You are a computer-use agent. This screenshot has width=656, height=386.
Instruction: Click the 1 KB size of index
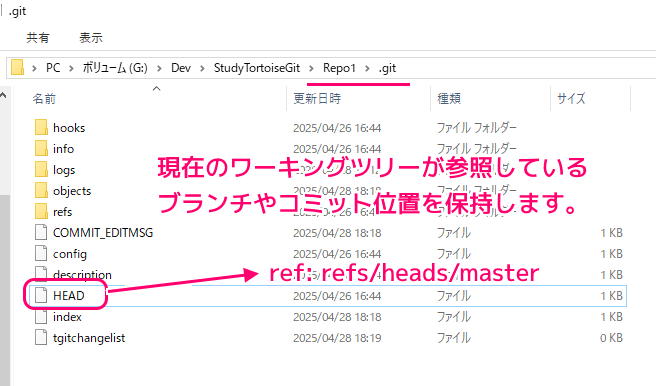coord(611,317)
